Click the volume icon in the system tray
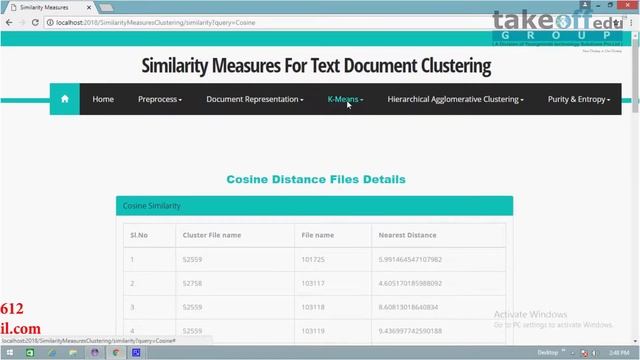640x360 pixels. (594, 353)
